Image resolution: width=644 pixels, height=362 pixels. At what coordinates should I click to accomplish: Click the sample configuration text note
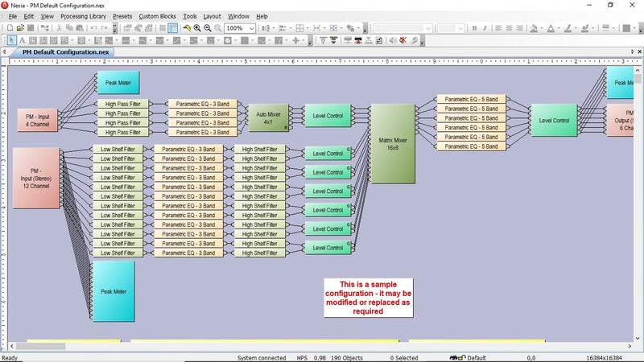coord(367,298)
